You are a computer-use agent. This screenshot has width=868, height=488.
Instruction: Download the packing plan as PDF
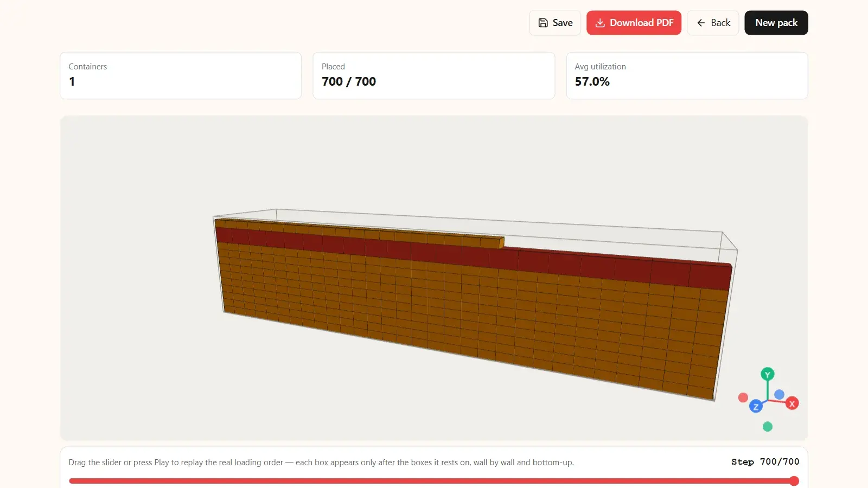pyautogui.click(x=634, y=23)
